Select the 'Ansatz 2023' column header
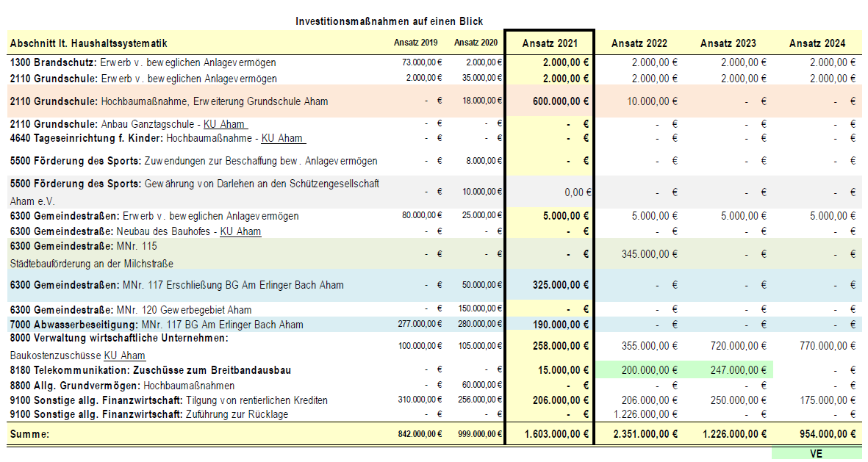Image resolution: width=868 pixels, height=462 pixels. (728, 43)
